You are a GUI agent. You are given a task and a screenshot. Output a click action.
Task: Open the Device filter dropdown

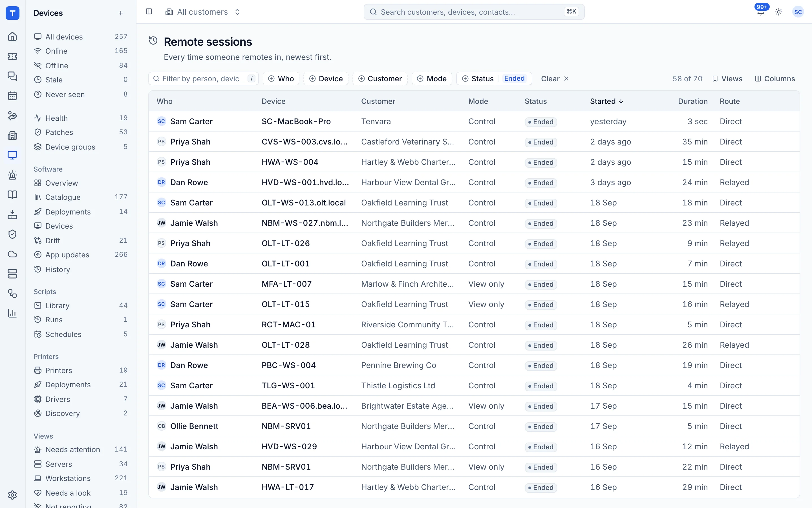[x=326, y=79]
